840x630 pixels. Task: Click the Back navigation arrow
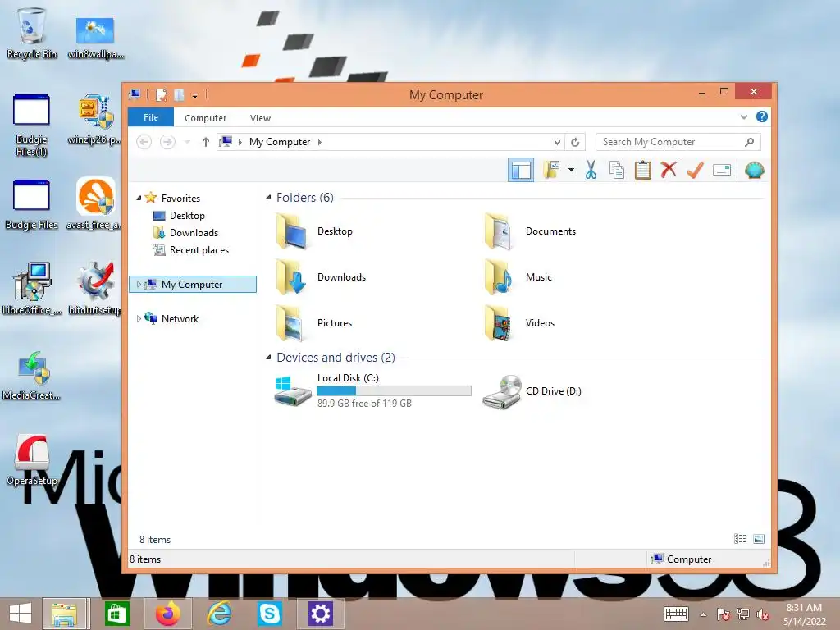144,142
